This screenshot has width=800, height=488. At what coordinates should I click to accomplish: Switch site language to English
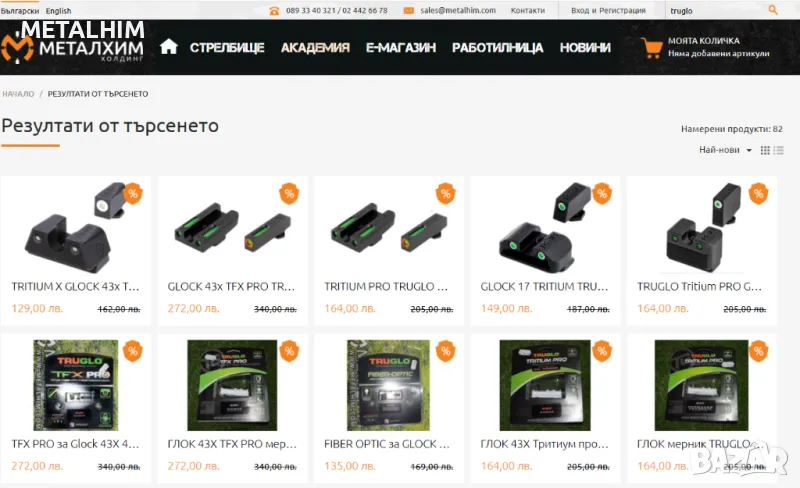(58, 11)
